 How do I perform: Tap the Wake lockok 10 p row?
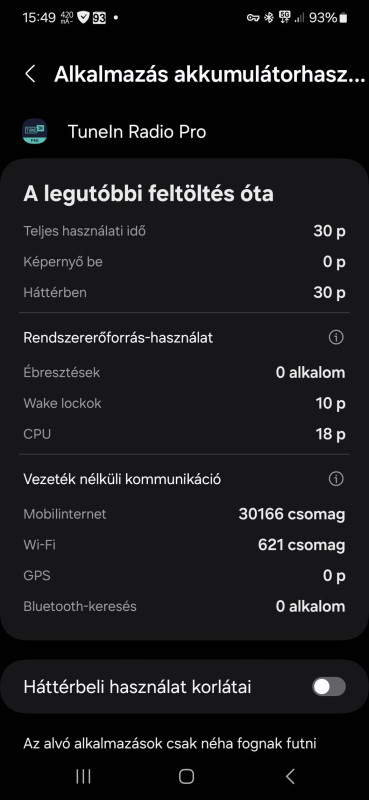[x=184, y=403]
